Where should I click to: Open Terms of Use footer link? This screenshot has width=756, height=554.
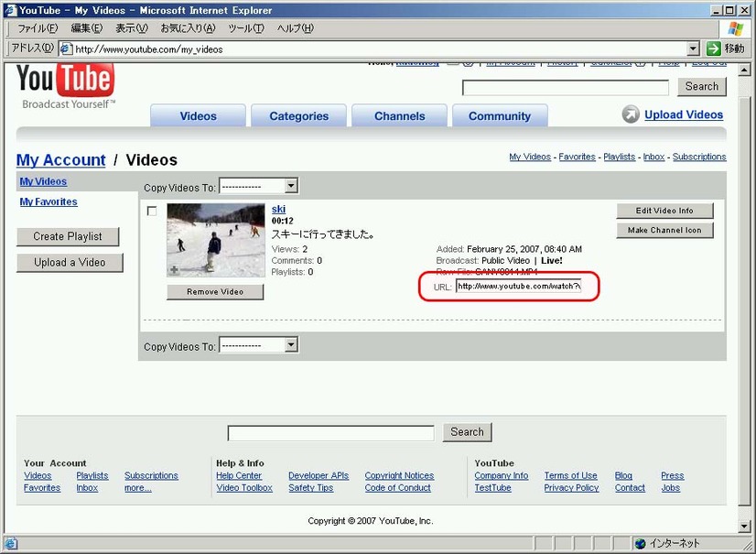pos(570,475)
